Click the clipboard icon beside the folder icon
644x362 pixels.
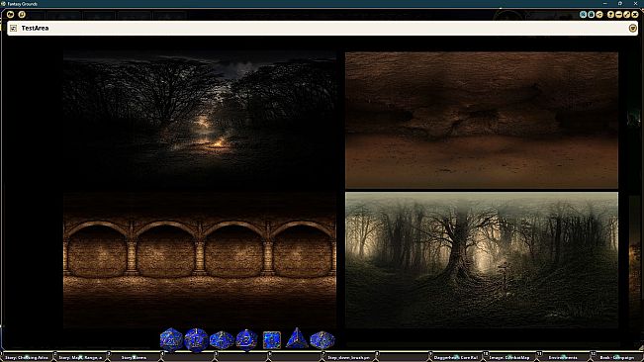click(22, 15)
